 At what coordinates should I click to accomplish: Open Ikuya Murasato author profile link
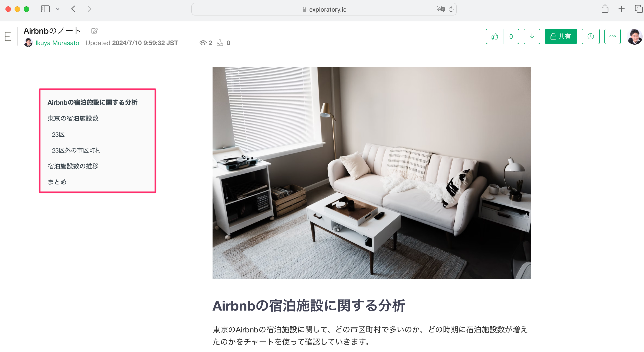[57, 43]
